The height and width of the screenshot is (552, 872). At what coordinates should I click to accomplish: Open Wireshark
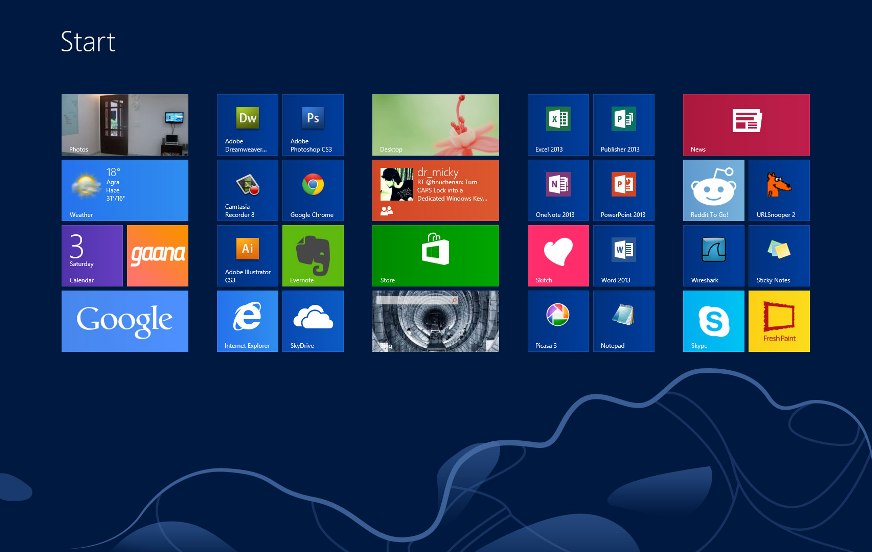[x=714, y=256]
